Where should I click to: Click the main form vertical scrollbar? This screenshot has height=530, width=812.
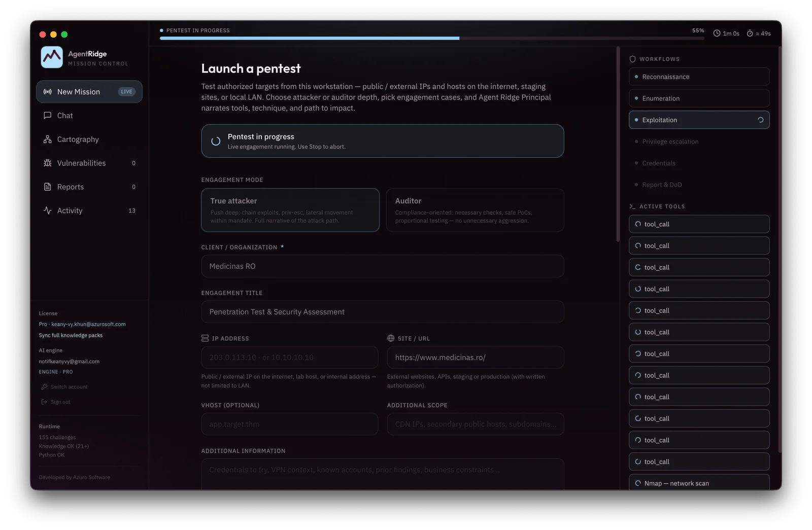(x=618, y=144)
